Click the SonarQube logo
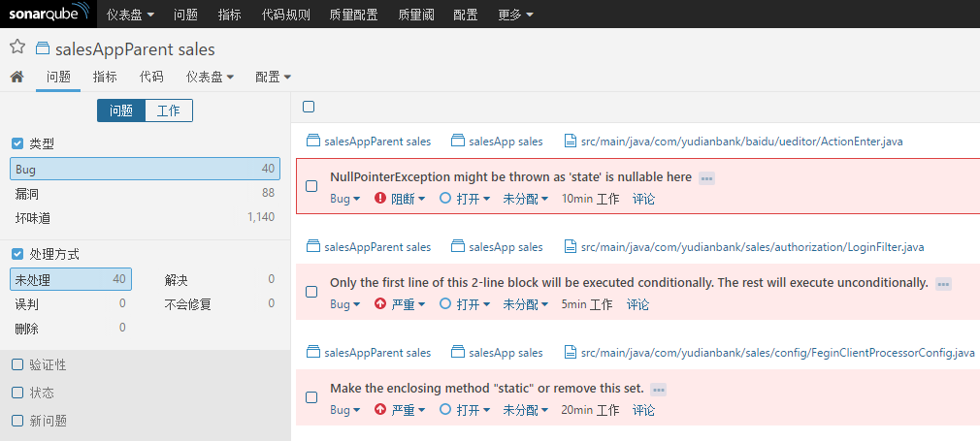This screenshot has height=441, width=980. [x=48, y=14]
